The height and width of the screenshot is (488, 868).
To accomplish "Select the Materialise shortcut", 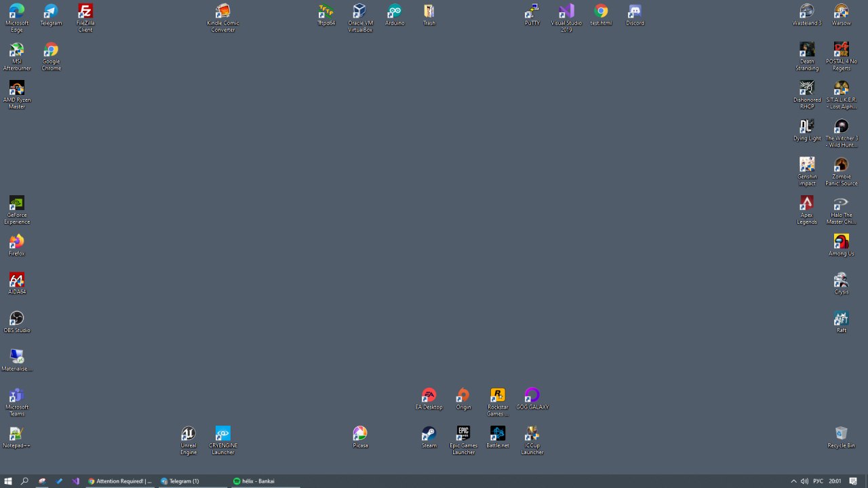I will tap(17, 361).
